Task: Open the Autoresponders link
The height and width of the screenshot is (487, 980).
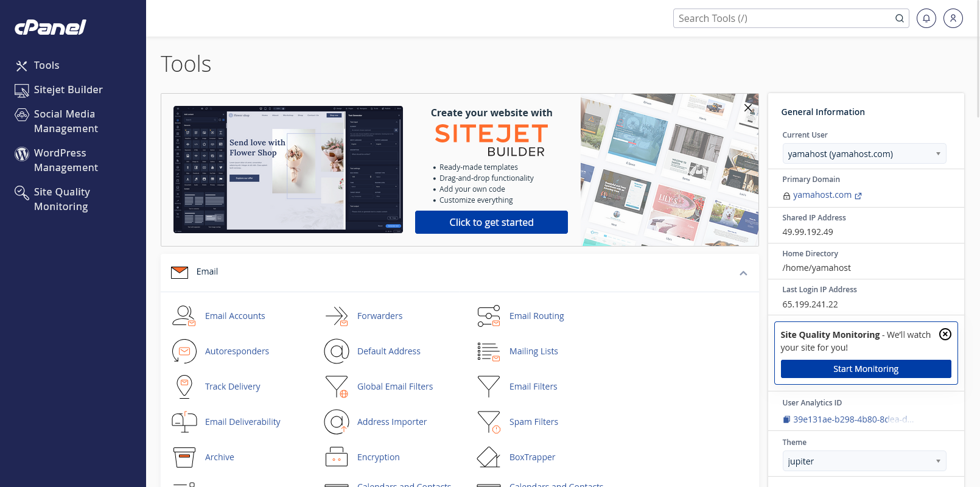Action: tap(237, 351)
